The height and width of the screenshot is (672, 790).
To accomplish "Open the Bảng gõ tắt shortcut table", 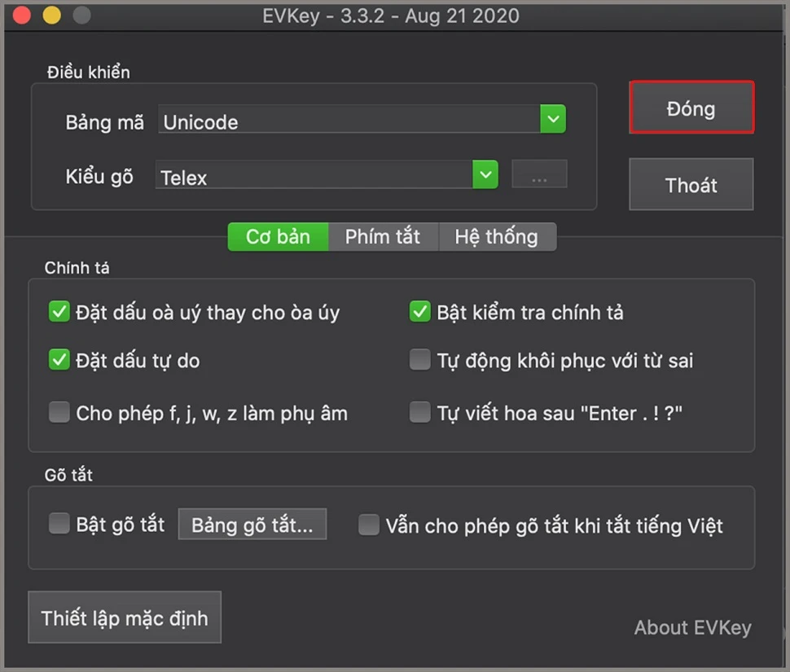I will pos(252,524).
